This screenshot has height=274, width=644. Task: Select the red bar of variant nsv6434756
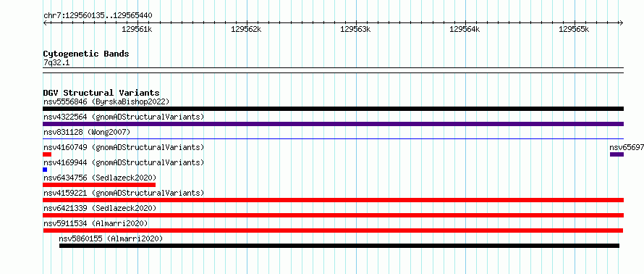click(99, 185)
